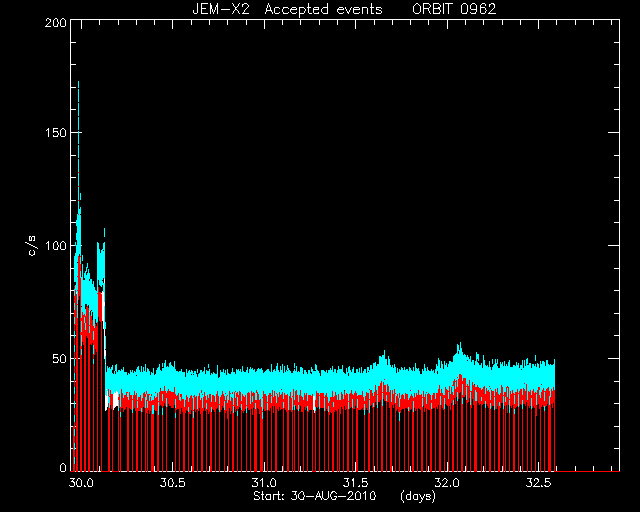Click the (days) unit label

418,496
